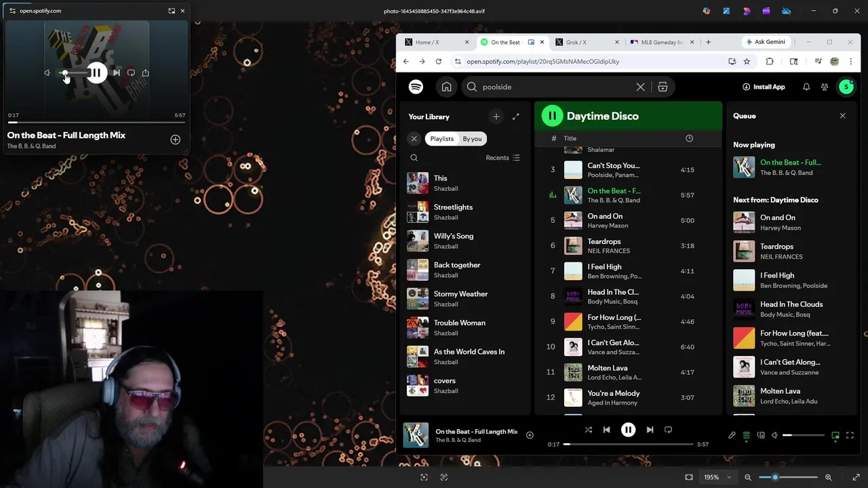The width and height of the screenshot is (868, 488).
Task: Click the Install App link
Action: 764,87
